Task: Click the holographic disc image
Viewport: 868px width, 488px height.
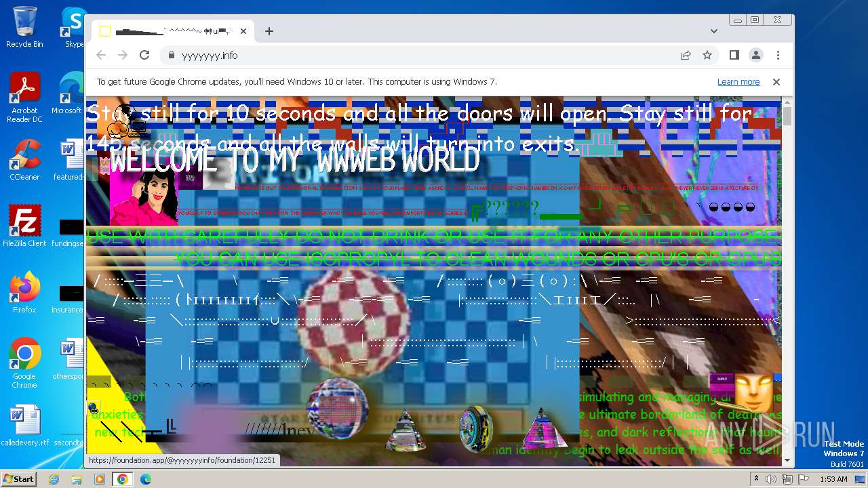Action: pos(476,428)
